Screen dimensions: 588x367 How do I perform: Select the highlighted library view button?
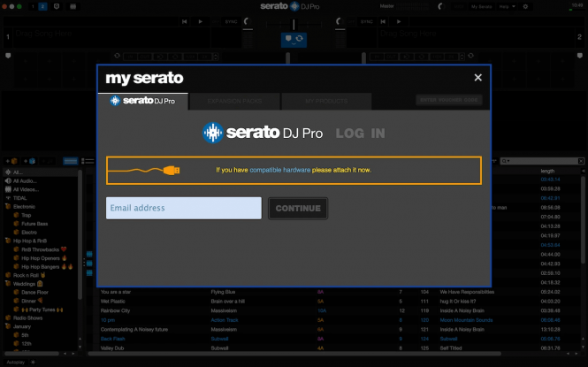70,161
